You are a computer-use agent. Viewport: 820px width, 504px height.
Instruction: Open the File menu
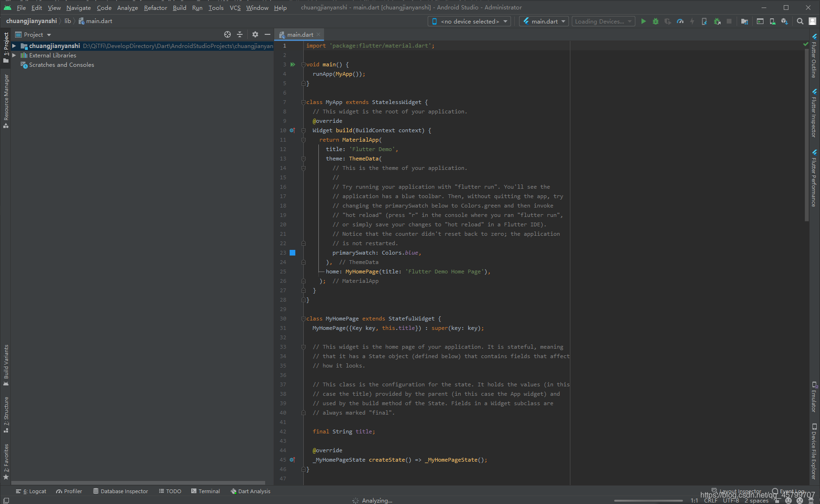tap(21, 8)
